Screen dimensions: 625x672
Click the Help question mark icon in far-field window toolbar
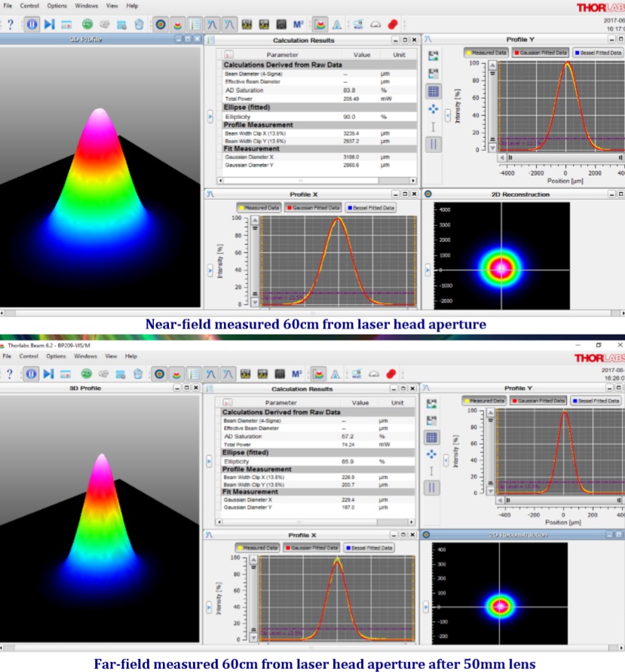(11, 374)
